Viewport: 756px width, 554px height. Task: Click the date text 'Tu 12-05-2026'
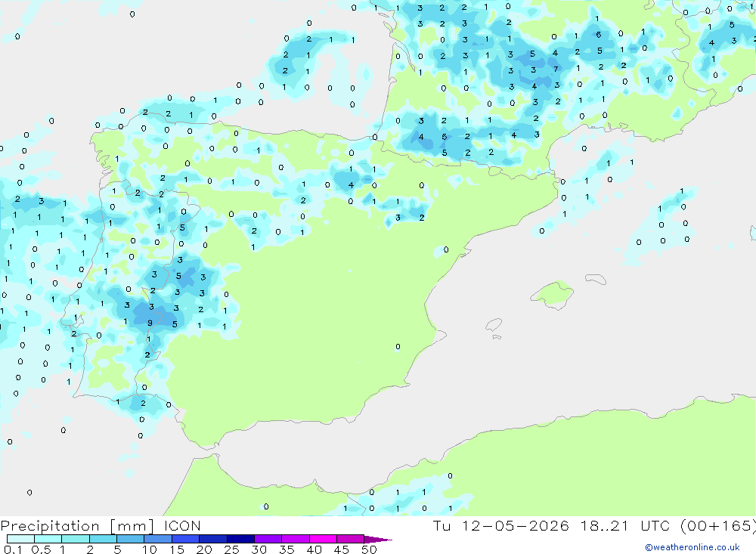500,526
